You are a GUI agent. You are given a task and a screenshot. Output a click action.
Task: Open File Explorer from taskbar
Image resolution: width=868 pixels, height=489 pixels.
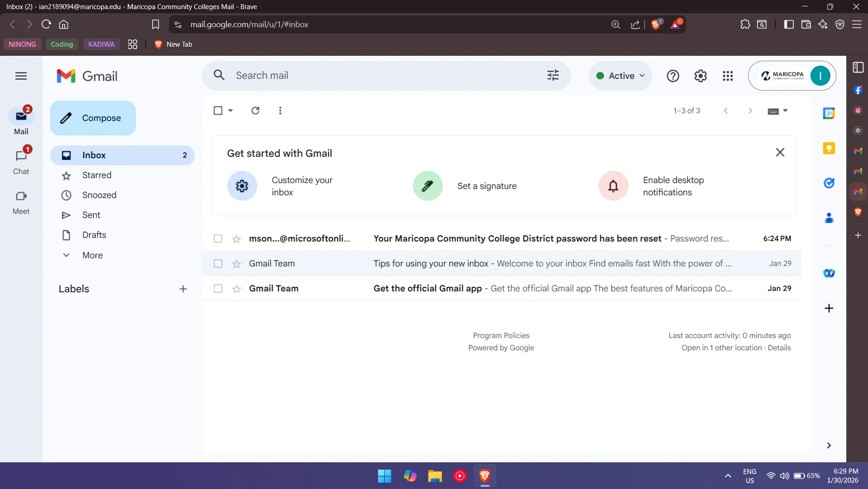pyautogui.click(x=435, y=476)
